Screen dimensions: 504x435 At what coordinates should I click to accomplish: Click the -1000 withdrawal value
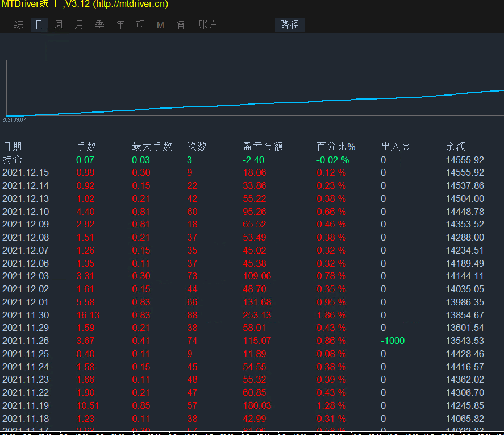coord(393,341)
